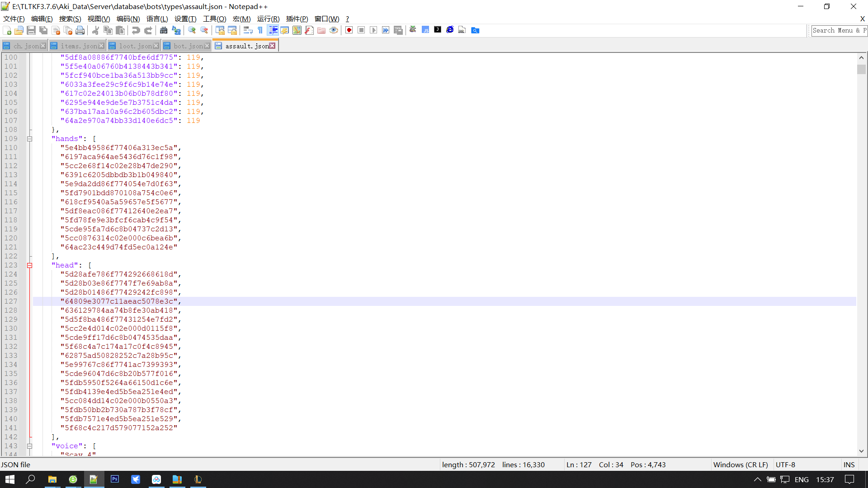The height and width of the screenshot is (488, 868).
Task: Click the vertical scrollbar down arrow
Action: [861, 451]
